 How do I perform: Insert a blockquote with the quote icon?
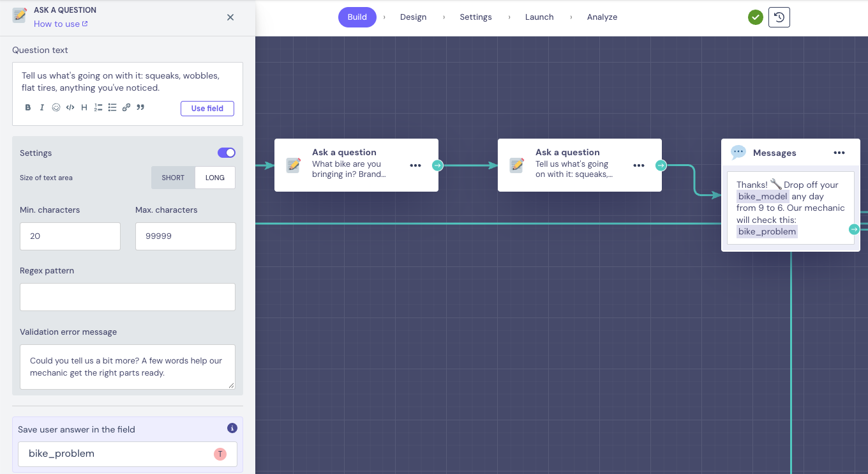(140, 107)
